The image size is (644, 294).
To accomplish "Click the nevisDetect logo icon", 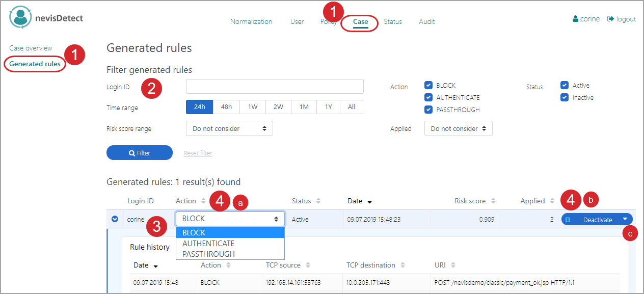I will [20, 17].
